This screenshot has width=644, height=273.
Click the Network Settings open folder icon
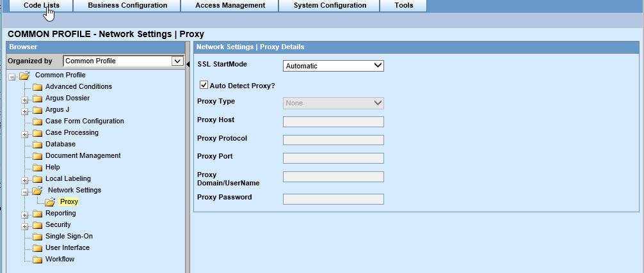coord(37,191)
